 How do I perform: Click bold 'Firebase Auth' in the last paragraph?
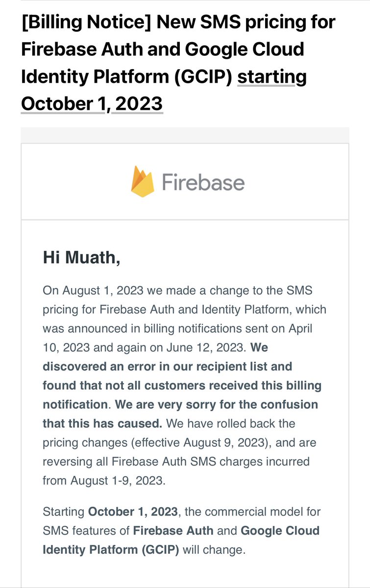[173, 531]
